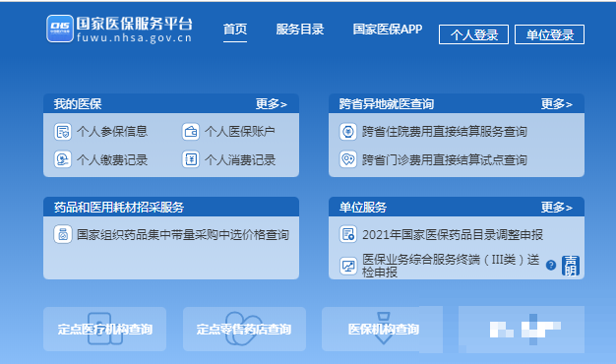Click the 药品和医用耗材招采服务 panel header
616x364 pixels.
pos(171,207)
